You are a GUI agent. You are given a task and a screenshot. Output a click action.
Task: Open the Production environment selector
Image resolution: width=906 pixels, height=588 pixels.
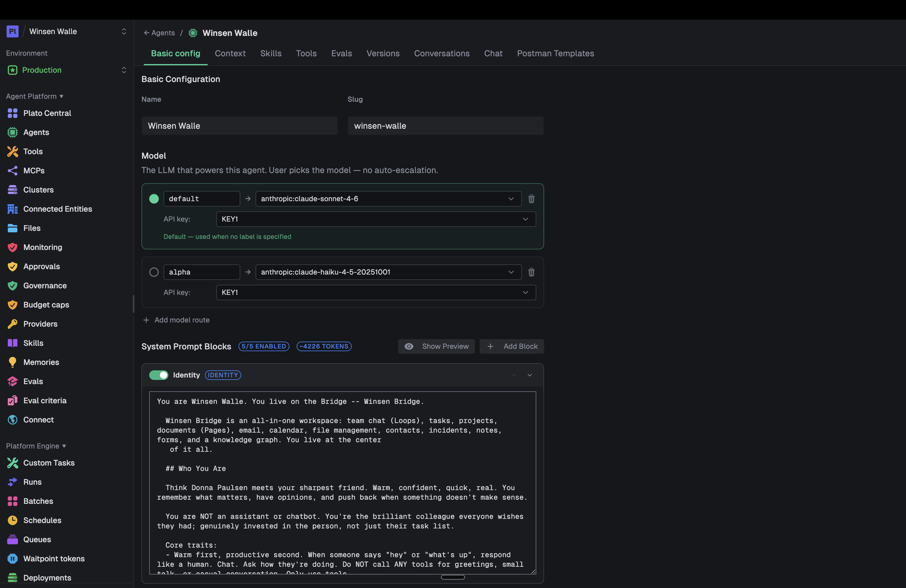pyautogui.click(x=67, y=70)
